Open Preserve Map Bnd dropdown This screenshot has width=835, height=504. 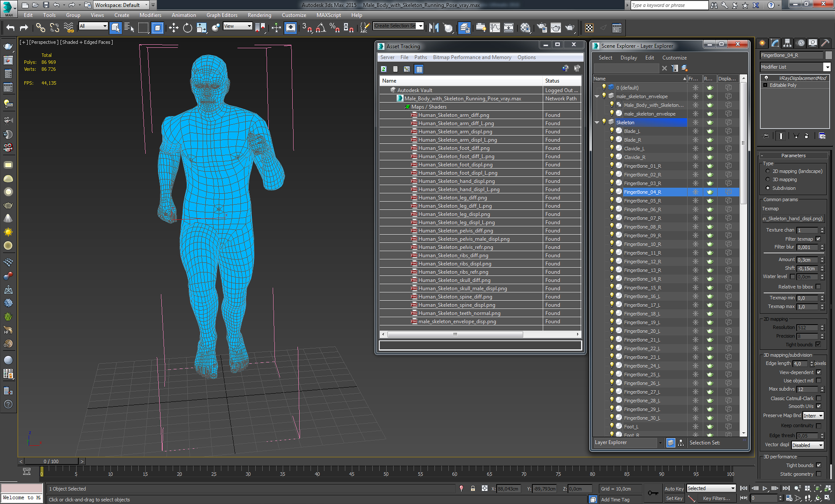point(813,416)
